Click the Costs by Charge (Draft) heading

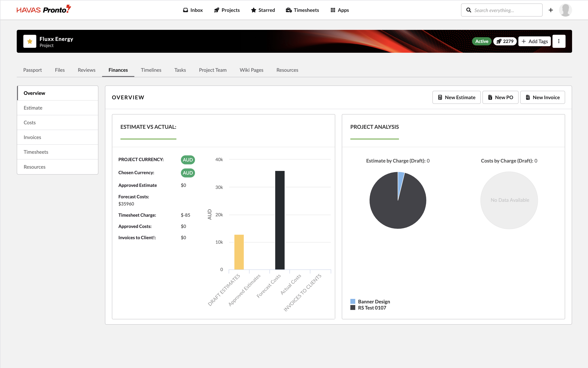tap(509, 161)
